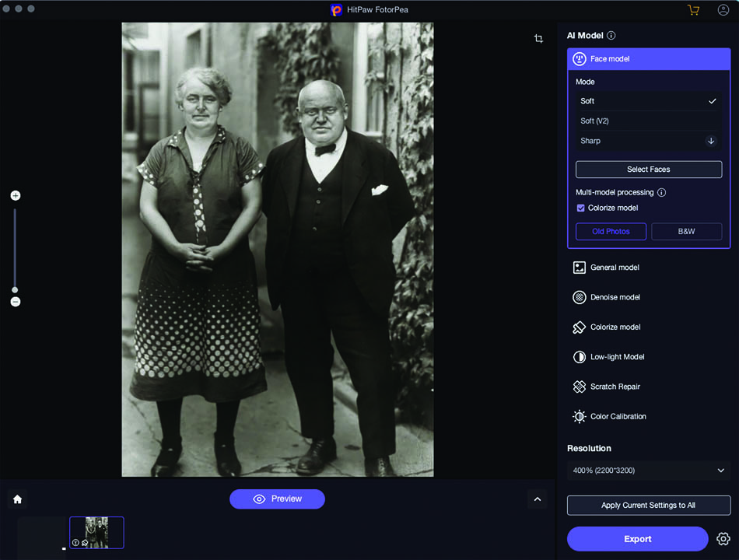This screenshot has height=560, width=739.
Task: Click the Preview button
Action: [x=277, y=499]
